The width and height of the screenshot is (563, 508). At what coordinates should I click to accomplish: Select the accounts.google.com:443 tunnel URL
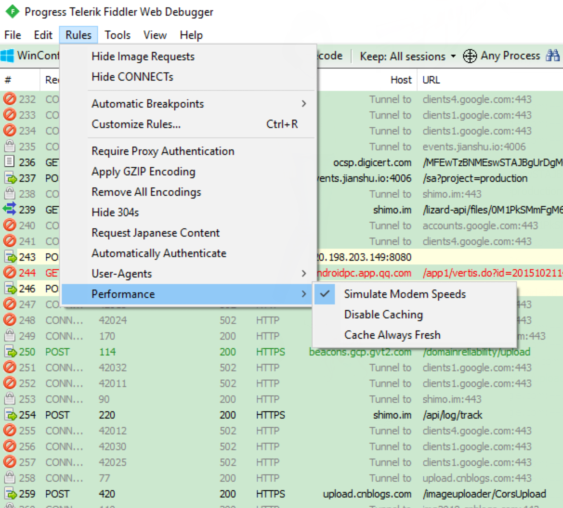point(480,225)
